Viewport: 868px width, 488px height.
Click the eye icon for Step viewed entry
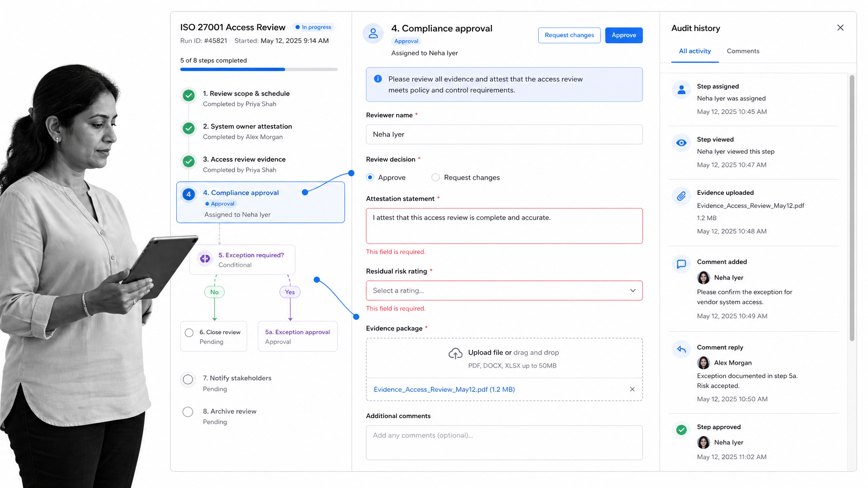point(682,143)
